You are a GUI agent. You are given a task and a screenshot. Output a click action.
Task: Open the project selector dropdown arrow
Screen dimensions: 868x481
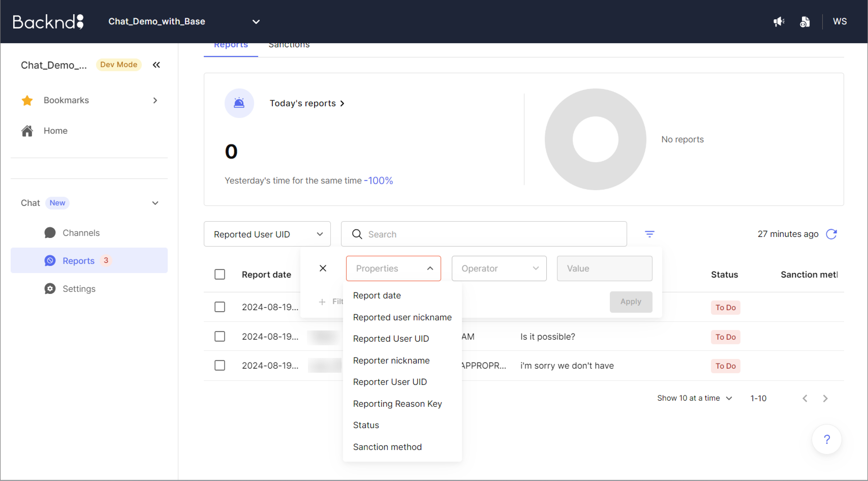tap(256, 22)
